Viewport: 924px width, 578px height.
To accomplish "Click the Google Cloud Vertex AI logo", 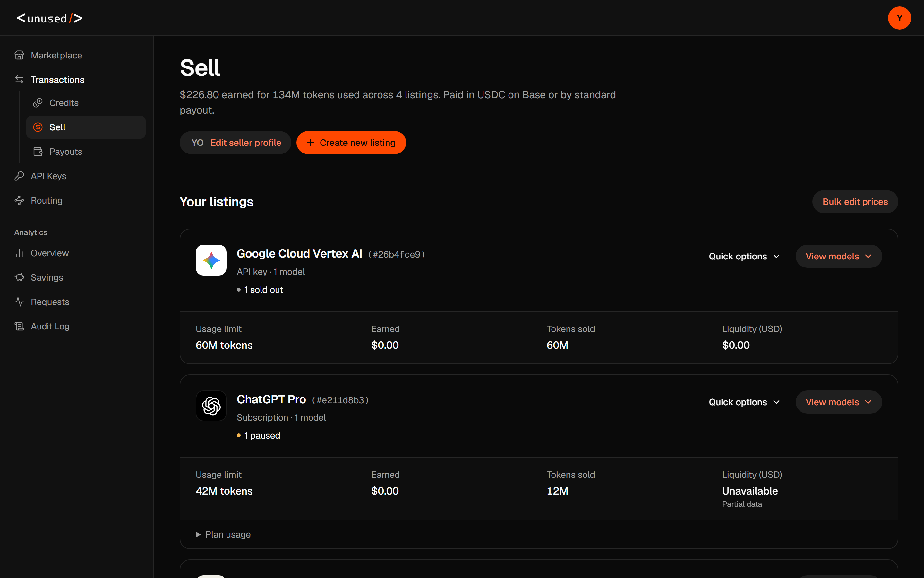I will [211, 260].
